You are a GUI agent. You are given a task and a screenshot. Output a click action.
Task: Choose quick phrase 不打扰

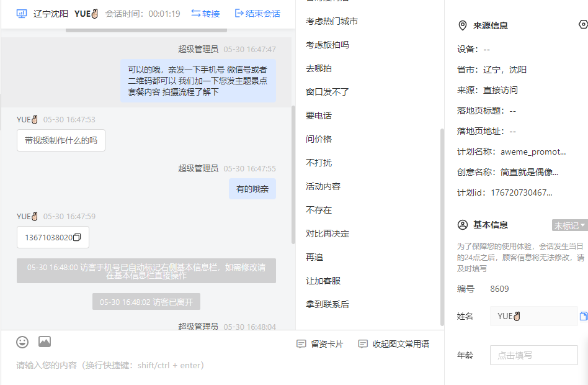point(319,163)
